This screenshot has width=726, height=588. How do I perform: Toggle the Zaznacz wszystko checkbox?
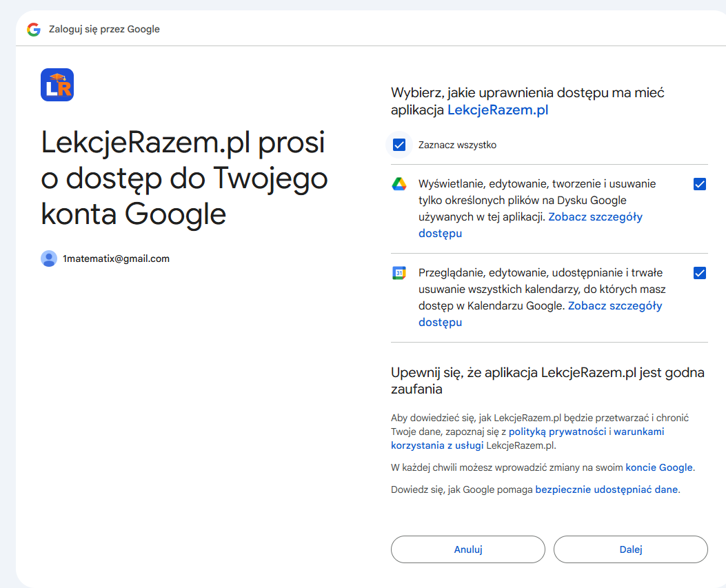click(x=399, y=145)
